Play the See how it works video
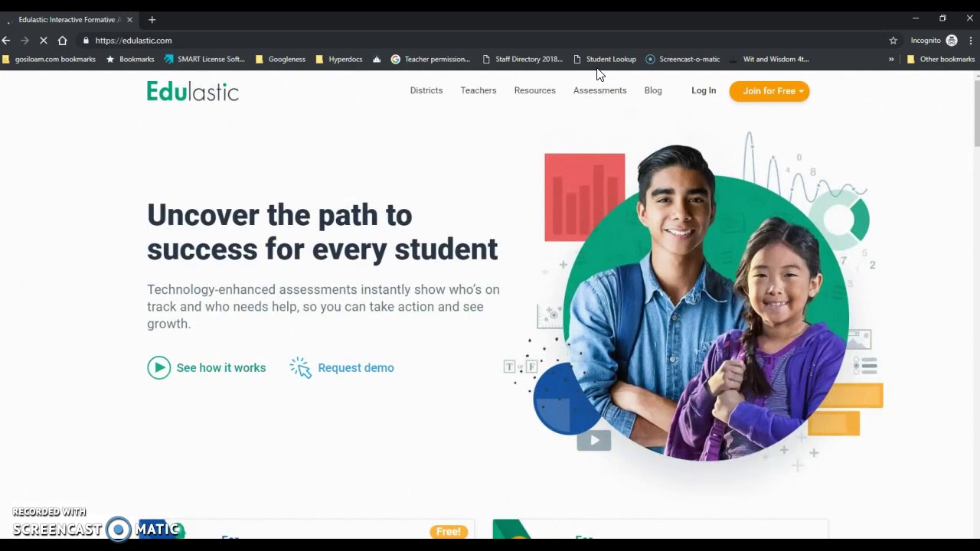980x551 pixels. [x=159, y=368]
